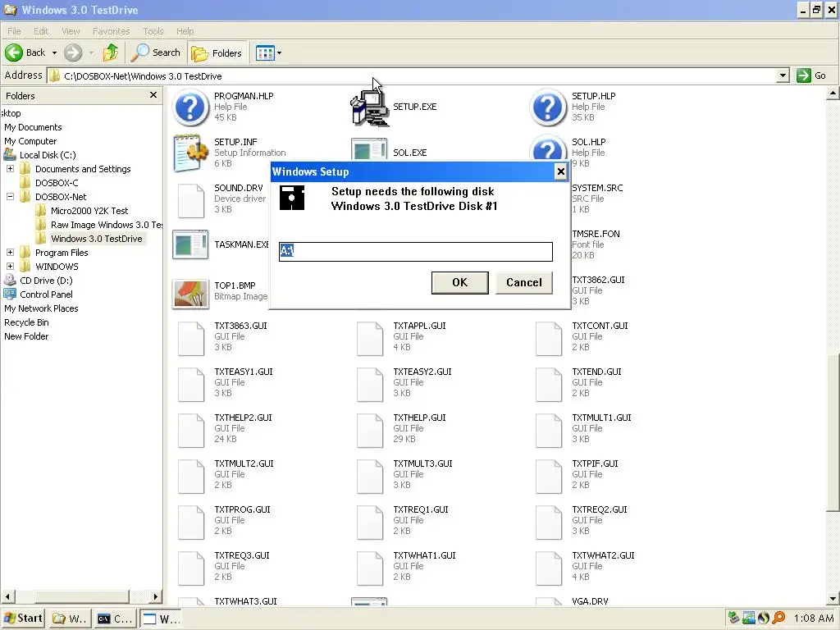The width and height of the screenshot is (840, 630).
Task: Expand the WINDOWS tree node
Action: pyautogui.click(x=10, y=267)
